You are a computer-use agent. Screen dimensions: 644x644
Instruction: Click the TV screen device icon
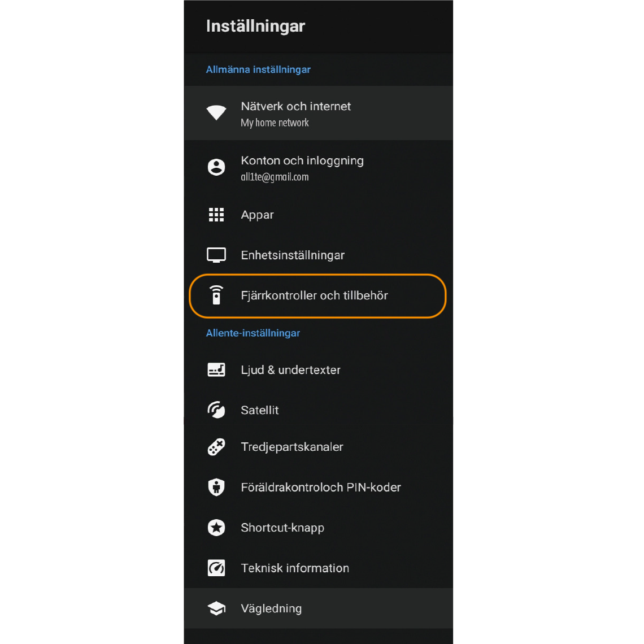pyautogui.click(x=216, y=255)
